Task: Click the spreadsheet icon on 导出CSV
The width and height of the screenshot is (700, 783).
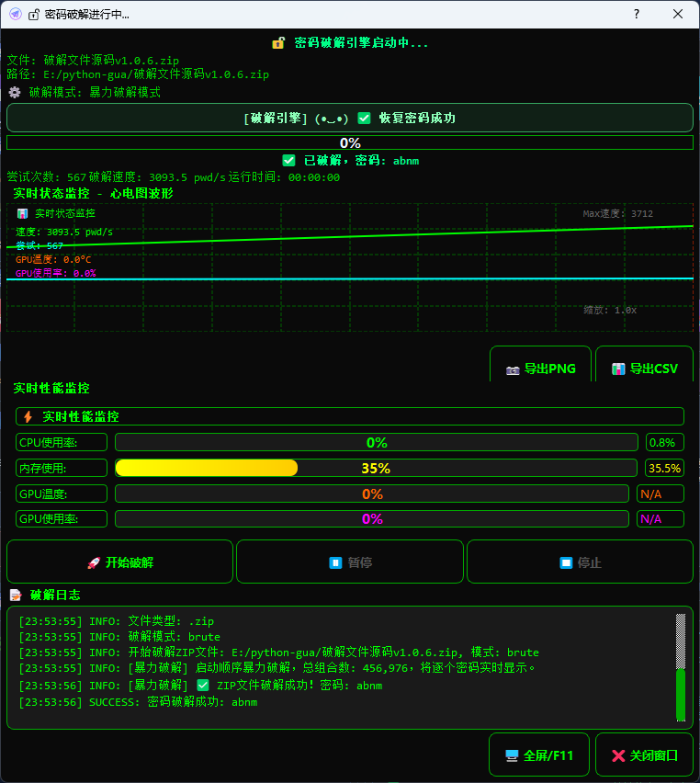Action: pos(618,369)
